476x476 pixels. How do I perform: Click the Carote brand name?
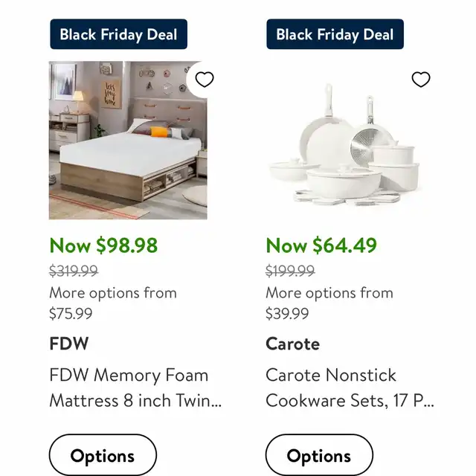(292, 344)
